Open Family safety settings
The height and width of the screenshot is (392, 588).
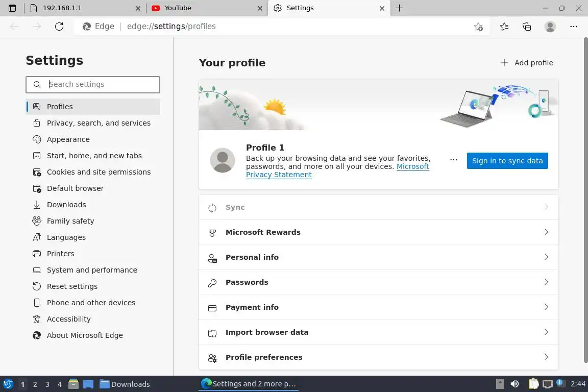click(x=92, y=221)
